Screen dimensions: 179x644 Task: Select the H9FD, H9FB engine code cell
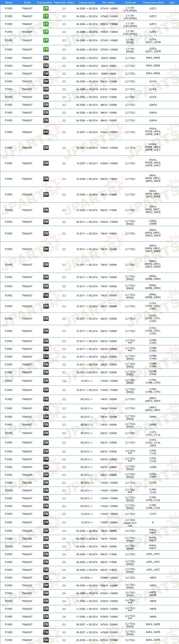click(153, 594)
